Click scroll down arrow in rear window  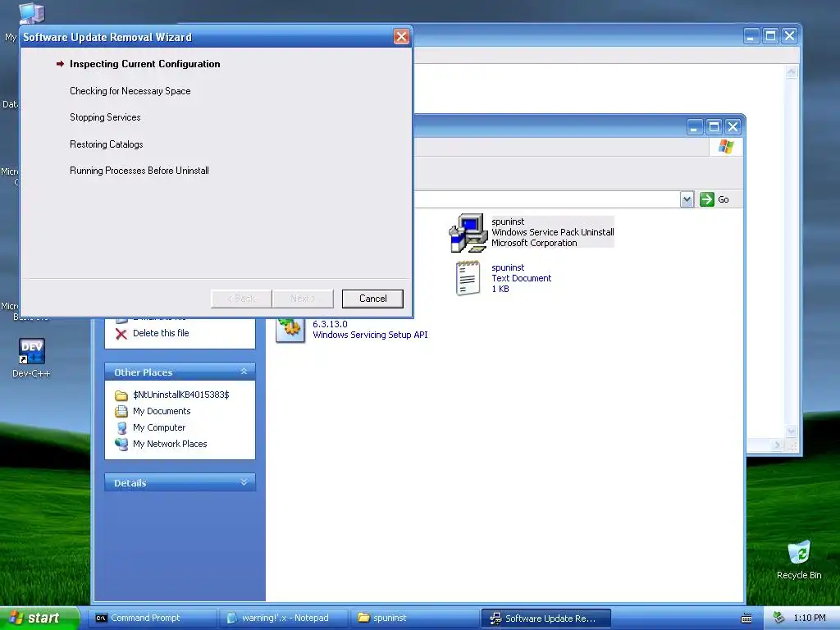[x=792, y=431]
